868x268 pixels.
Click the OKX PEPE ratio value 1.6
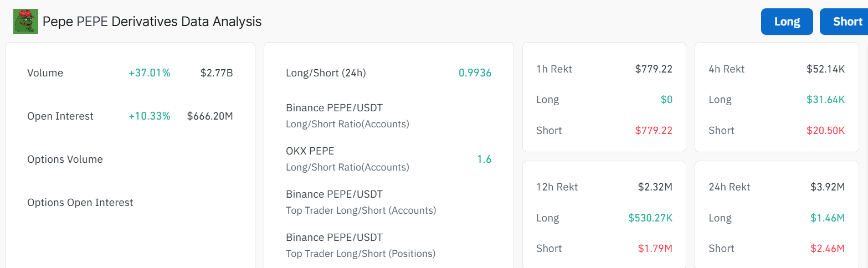click(x=484, y=159)
